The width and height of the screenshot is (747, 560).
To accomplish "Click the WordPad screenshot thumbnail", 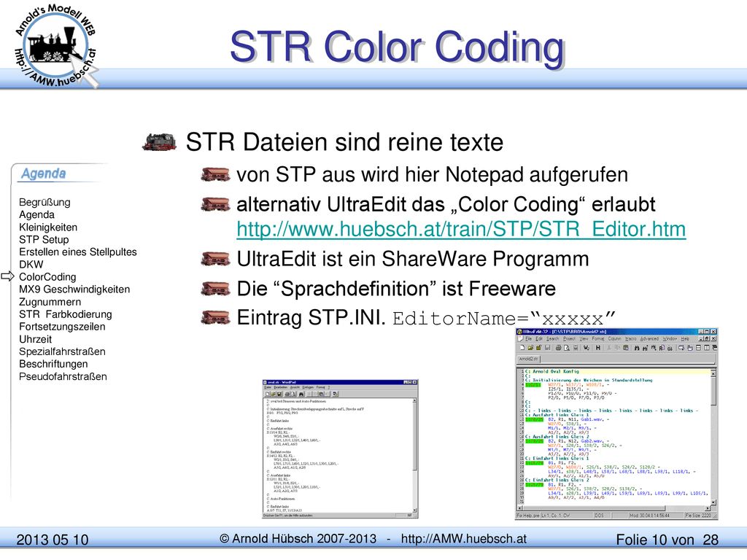I will (x=340, y=448).
